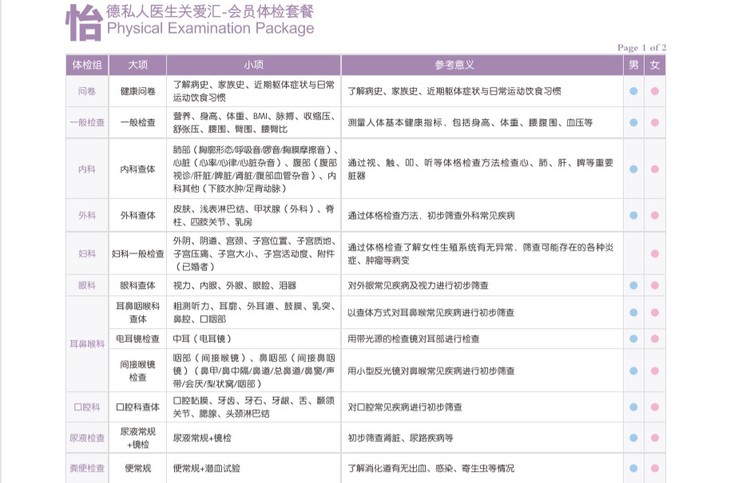The image size is (730, 483).
Task: Click the blue male dot in 眼科 row
Action: (x=633, y=285)
